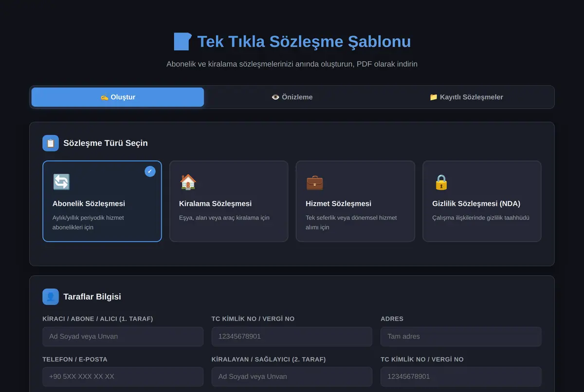
Task: Click the house icon on Kiralama Sözleşmesi
Action: click(188, 182)
